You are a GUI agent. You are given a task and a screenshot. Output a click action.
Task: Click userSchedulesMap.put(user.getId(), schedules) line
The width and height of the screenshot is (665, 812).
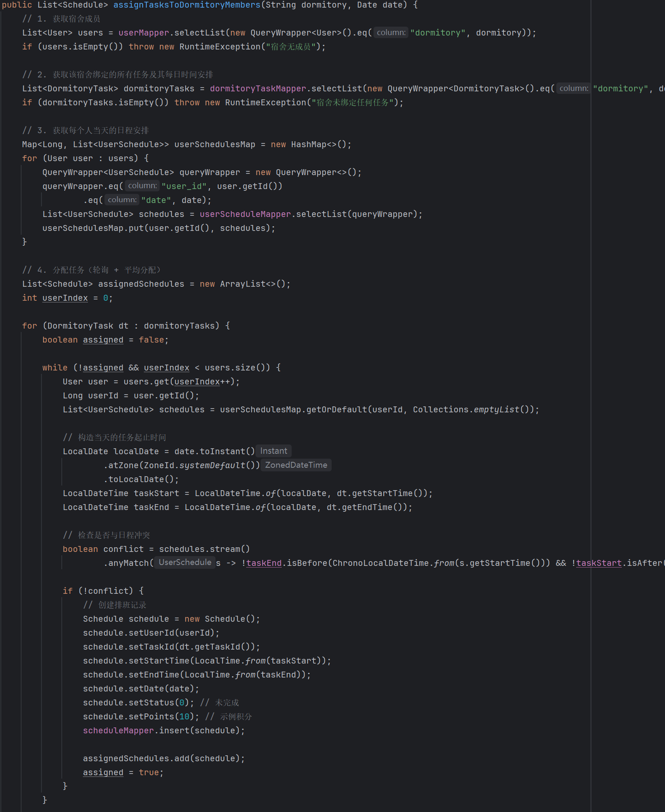pos(159,228)
